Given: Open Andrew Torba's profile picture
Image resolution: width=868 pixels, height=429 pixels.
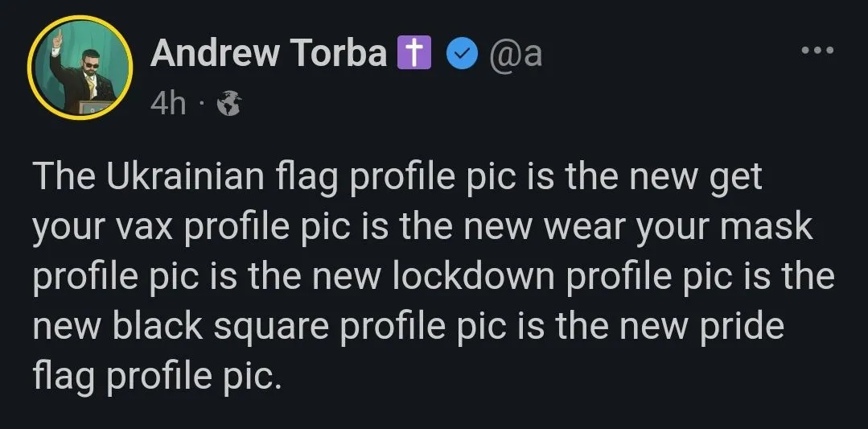Looking at the screenshot, I should pos(79,69).
